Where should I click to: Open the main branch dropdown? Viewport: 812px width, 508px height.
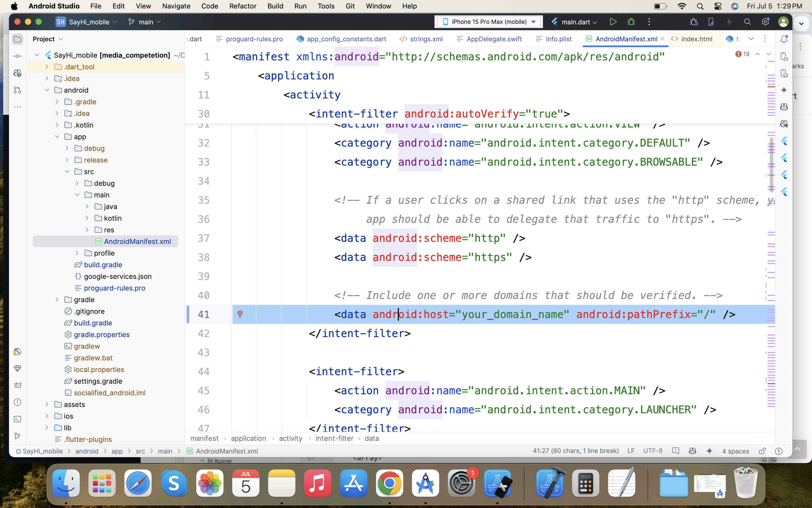coord(145,22)
